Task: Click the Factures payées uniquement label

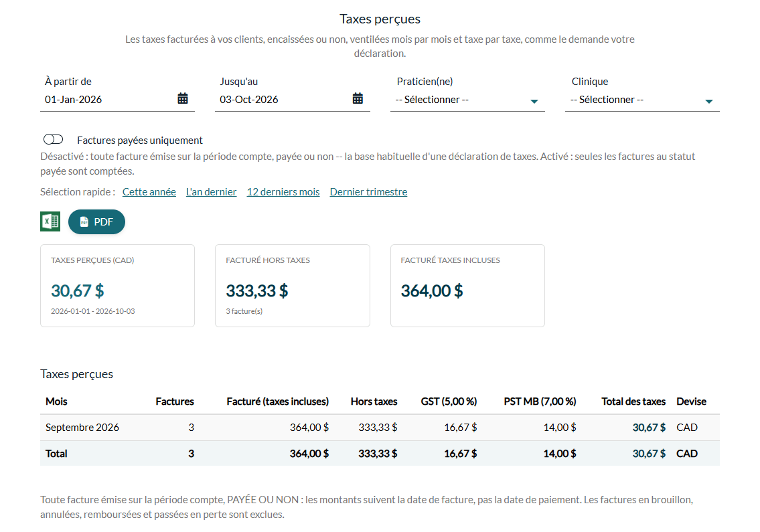Action: [x=139, y=140]
